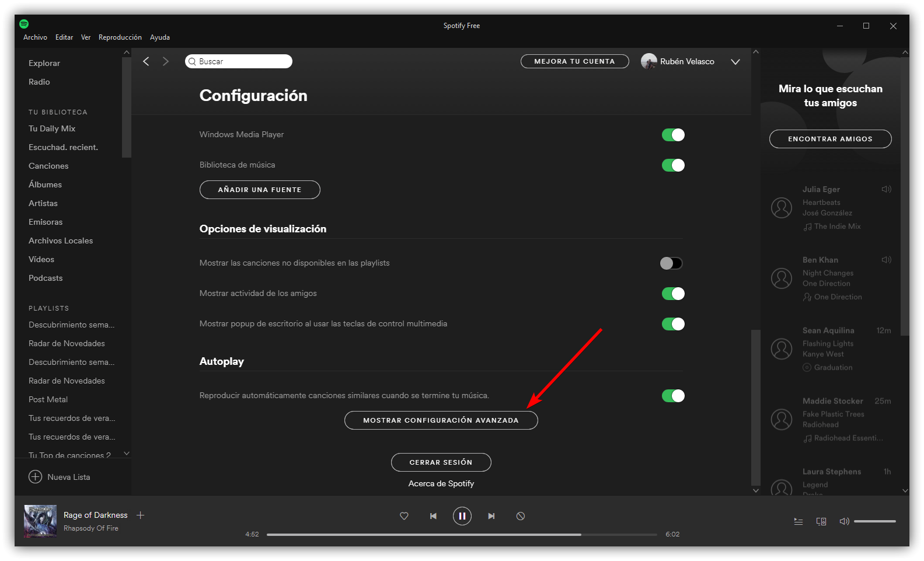This screenshot has width=924, height=561.
Task: Click the sidebar scroll-down arrow
Action: pos(127,454)
